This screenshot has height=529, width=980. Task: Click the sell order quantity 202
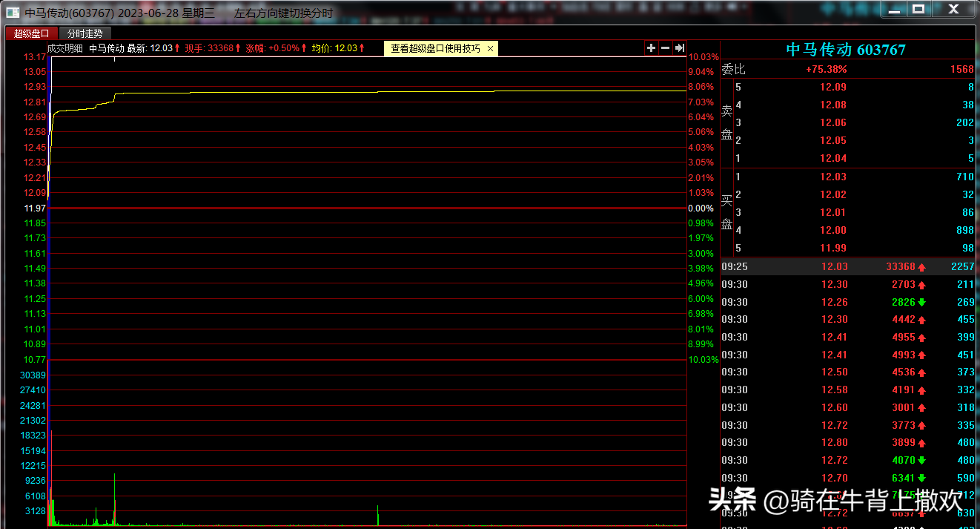pyautogui.click(x=965, y=122)
